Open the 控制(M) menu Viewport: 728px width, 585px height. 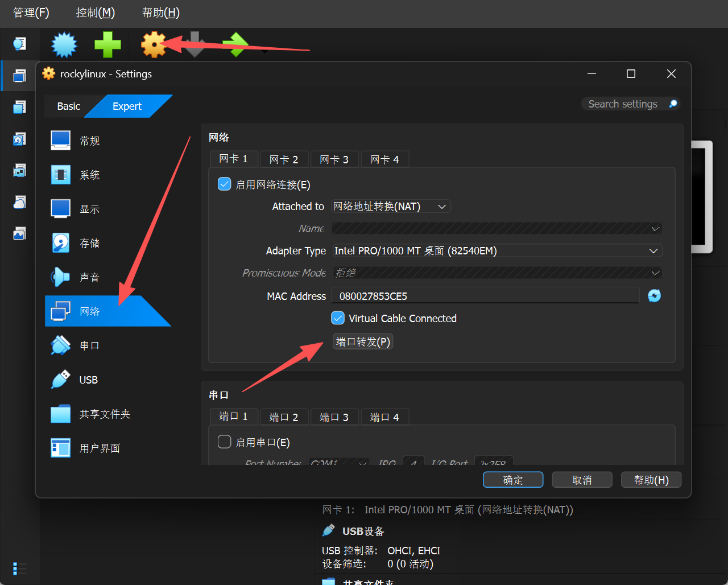pyautogui.click(x=96, y=13)
